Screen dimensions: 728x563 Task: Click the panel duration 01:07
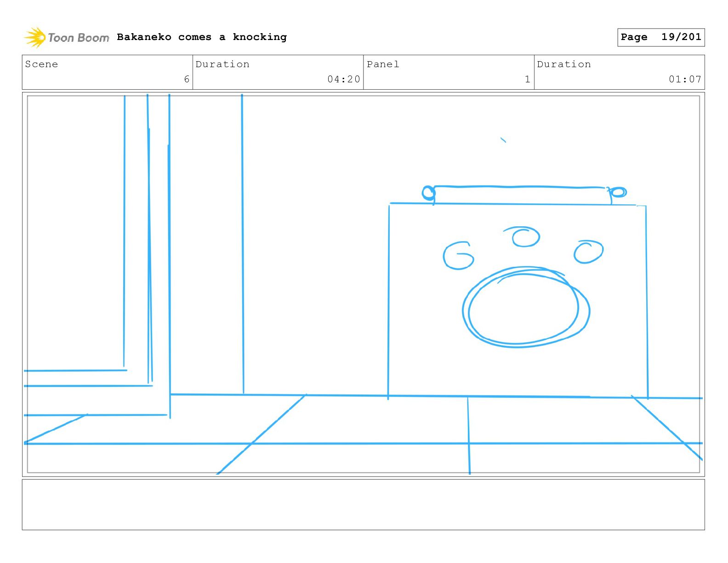coord(685,79)
